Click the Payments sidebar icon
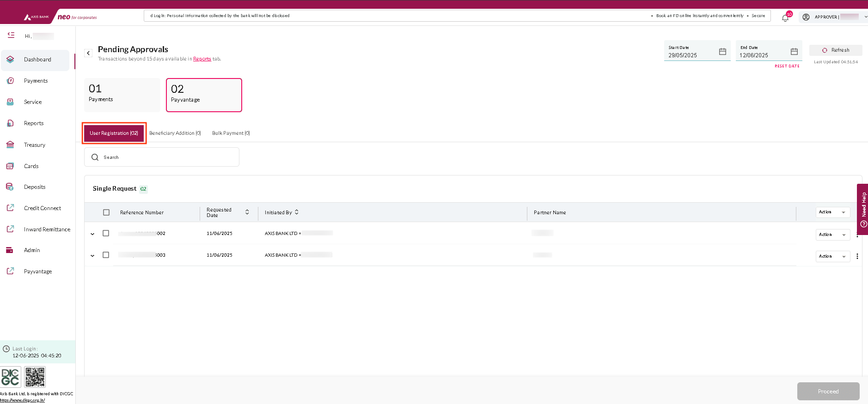868x404 pixels. coord(10,81)
